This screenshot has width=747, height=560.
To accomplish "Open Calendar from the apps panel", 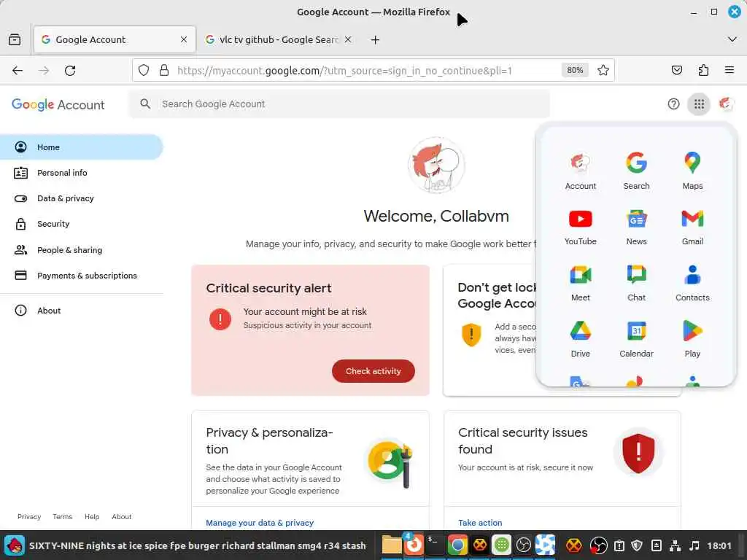I will (636, 340).
